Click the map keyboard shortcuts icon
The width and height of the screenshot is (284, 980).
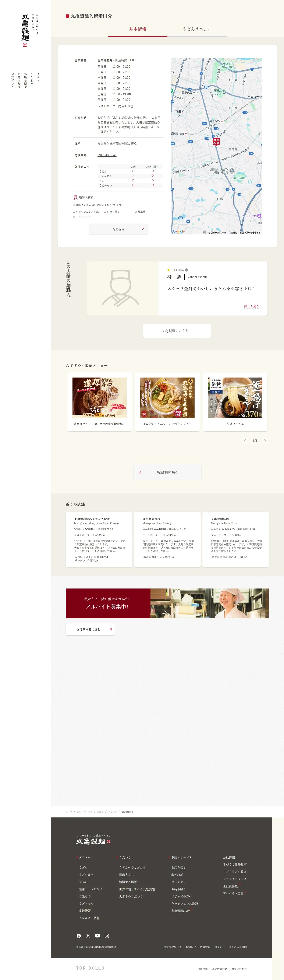204,232
